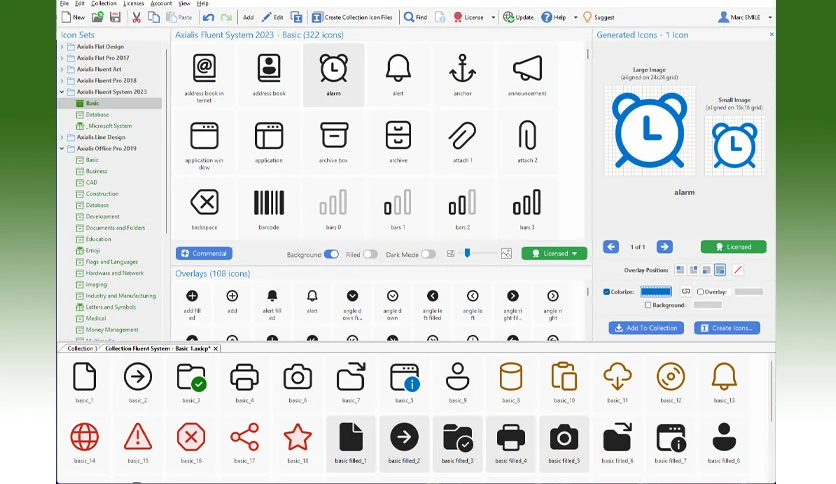
Task: Open the green Licensed dropdown filter
Action: click(x=554, y=254)
